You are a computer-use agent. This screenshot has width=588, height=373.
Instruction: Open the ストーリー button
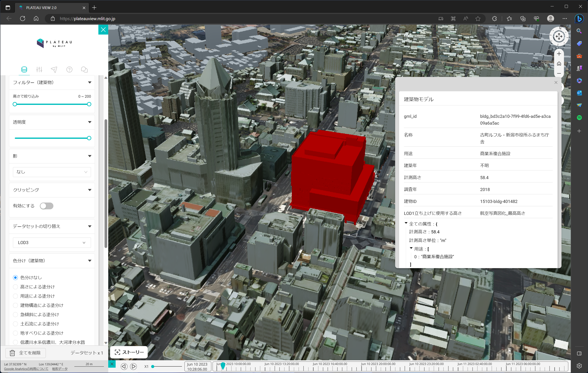(129, 352)
